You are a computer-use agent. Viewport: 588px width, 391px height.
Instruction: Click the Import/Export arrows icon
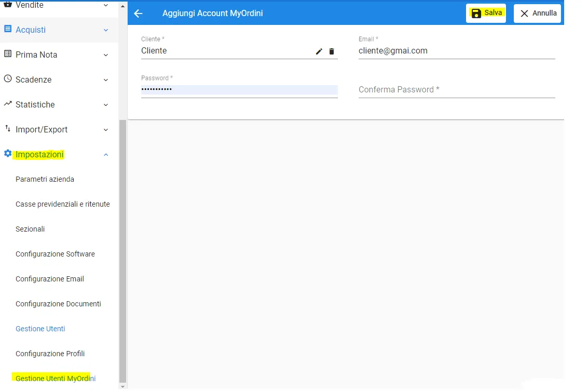click(7, 129)
